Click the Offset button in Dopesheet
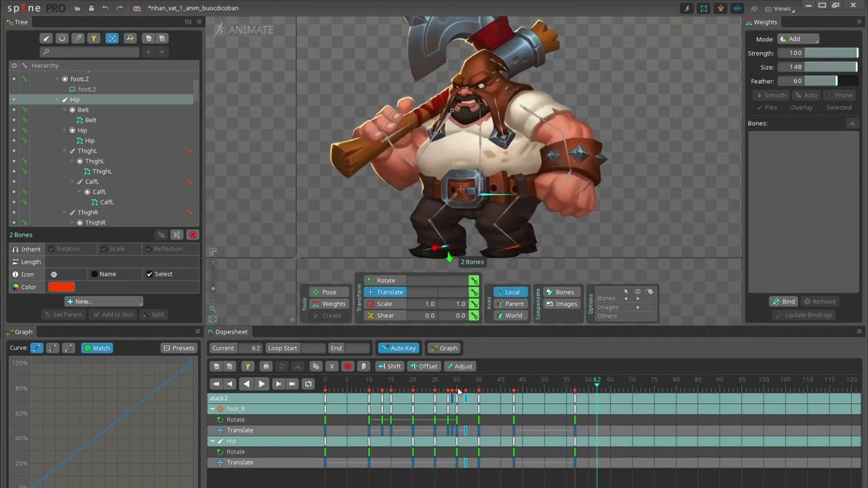 (x=424, y=366)
